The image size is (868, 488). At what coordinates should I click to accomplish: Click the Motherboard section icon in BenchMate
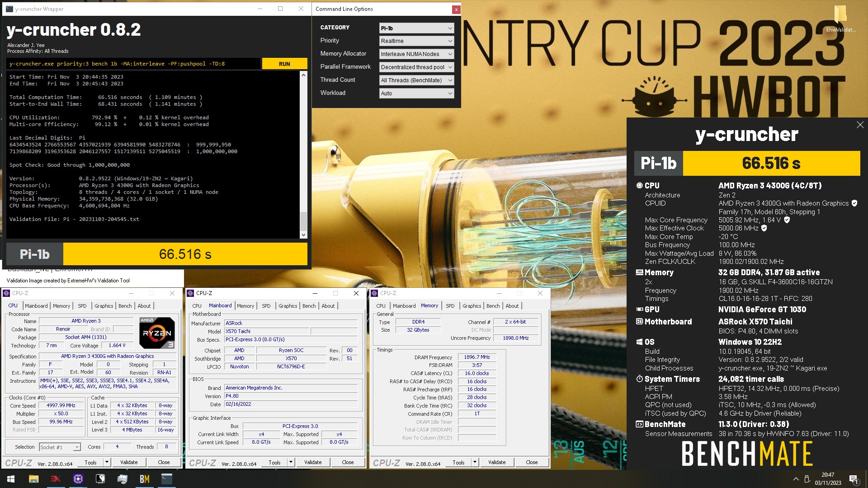[x=639, y=322]
